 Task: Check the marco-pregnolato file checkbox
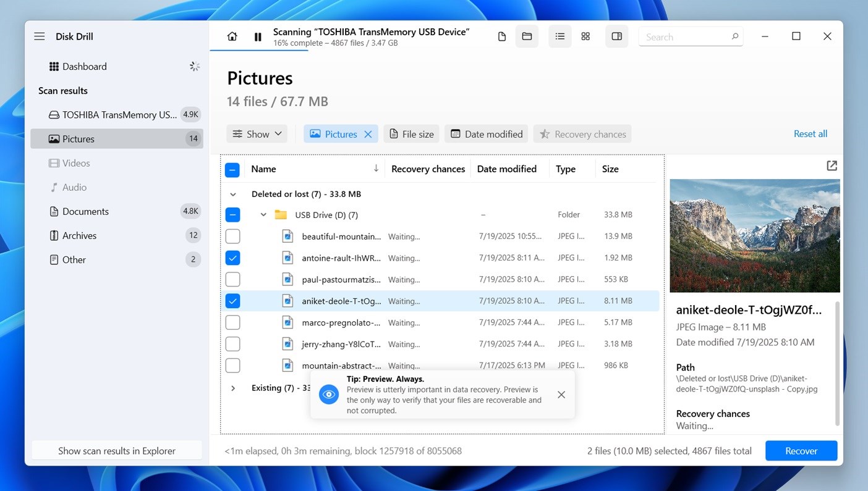click(232, 323)
